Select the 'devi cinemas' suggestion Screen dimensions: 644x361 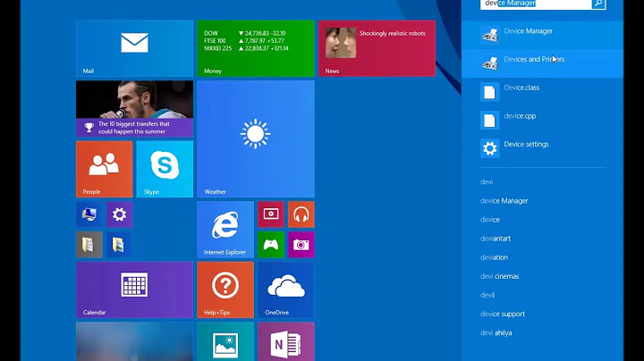tap(499, 276)
